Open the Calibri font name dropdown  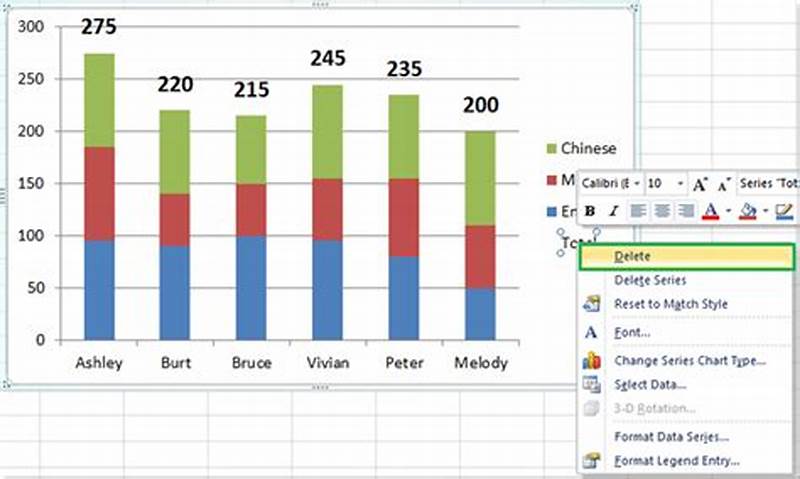(x=637, y=184)
